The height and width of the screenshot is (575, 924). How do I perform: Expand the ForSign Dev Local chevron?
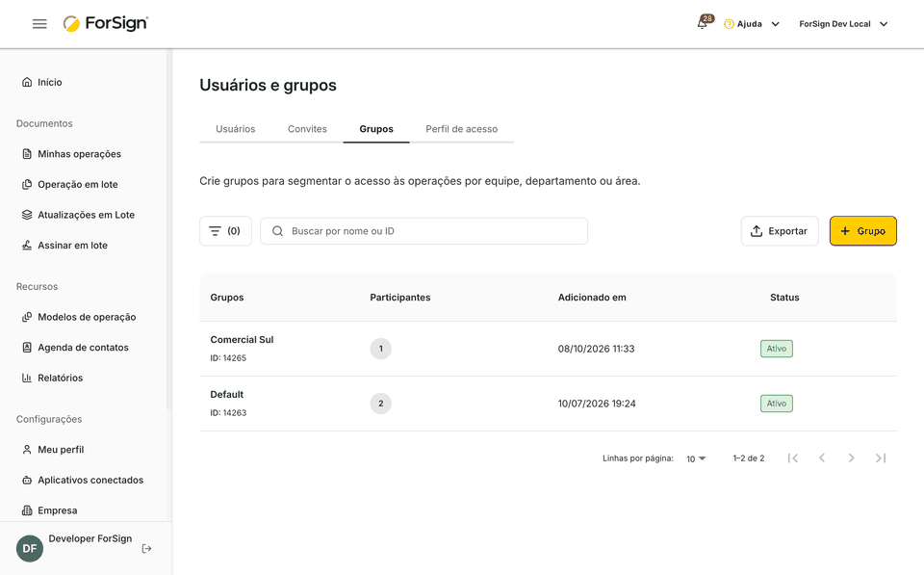tap(884, 24)
